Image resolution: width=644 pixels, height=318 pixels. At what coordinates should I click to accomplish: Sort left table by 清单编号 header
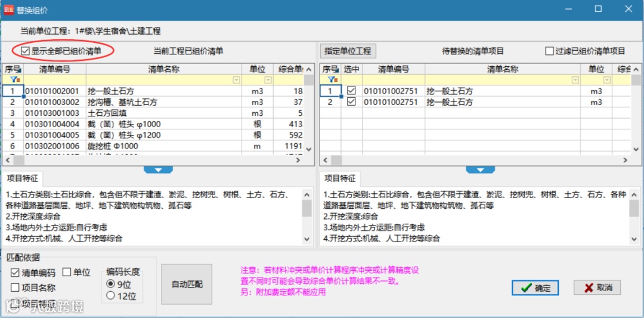pos(55,69)
